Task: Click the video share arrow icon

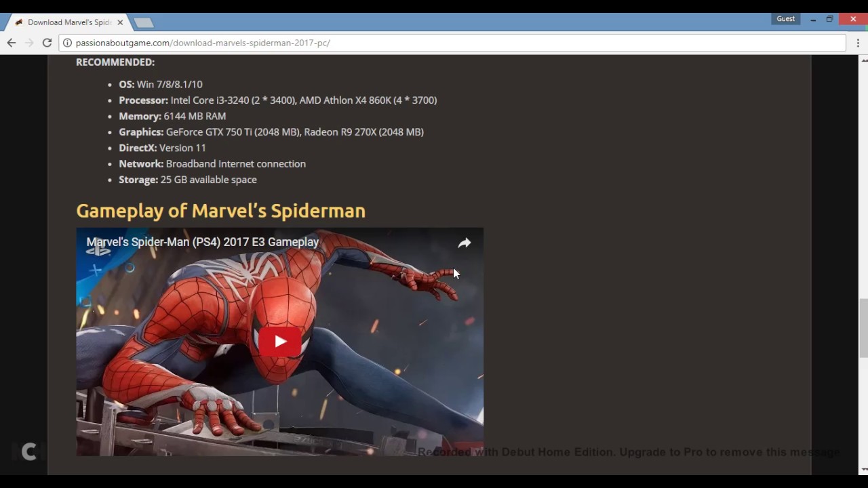Action: pyautogui.click(x=465, y=243)
